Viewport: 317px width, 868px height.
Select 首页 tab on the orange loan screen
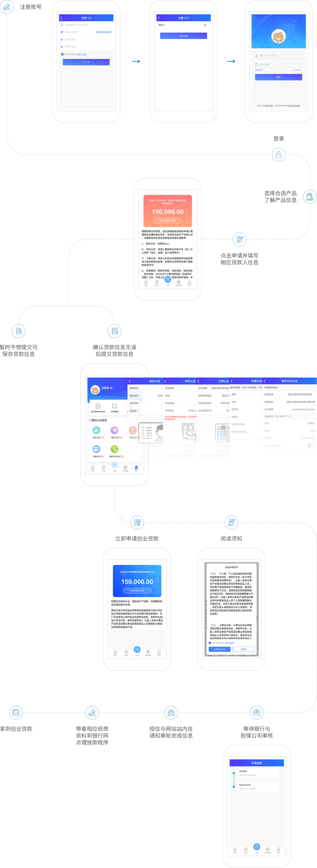(x=146, y=283)
